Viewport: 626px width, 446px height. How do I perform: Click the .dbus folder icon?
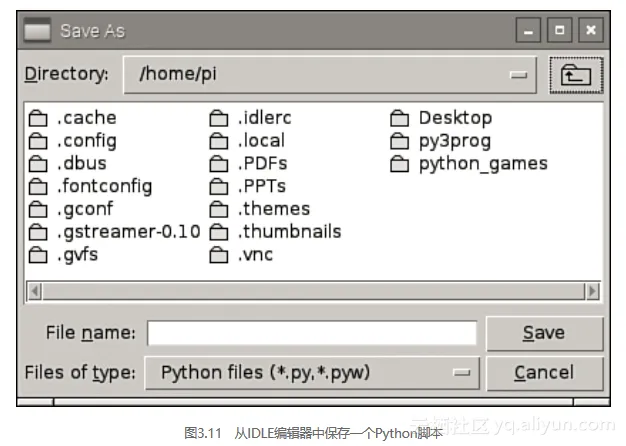coord(38,164)
